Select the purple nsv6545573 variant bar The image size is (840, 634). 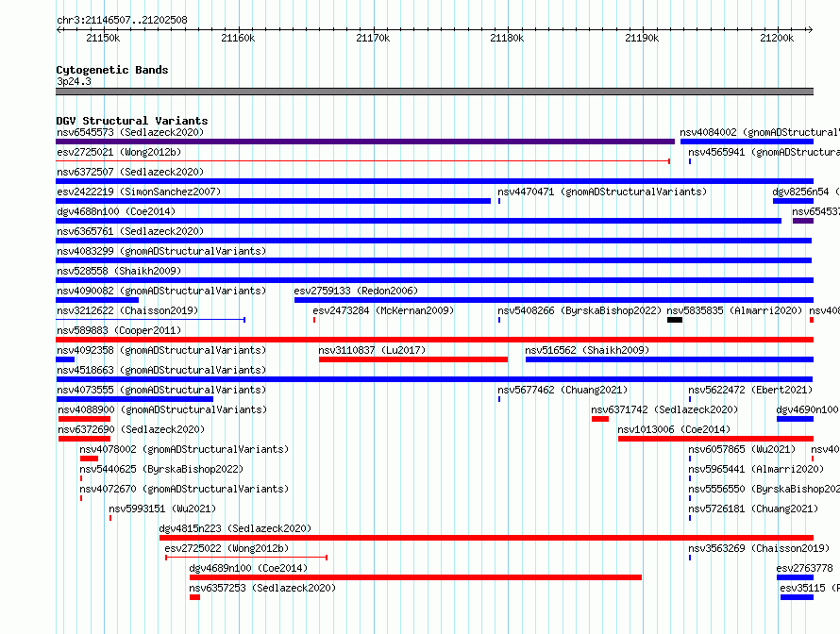[x=365, y=142]
